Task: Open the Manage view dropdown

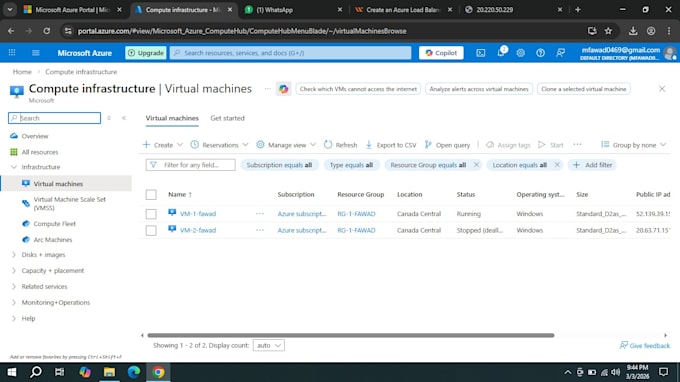Action: point(286,145)
